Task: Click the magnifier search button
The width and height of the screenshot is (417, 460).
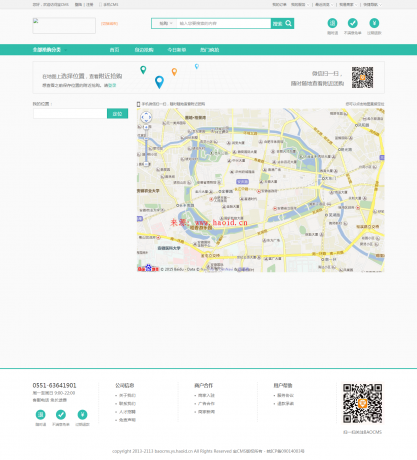Action: tap(282, 23)
